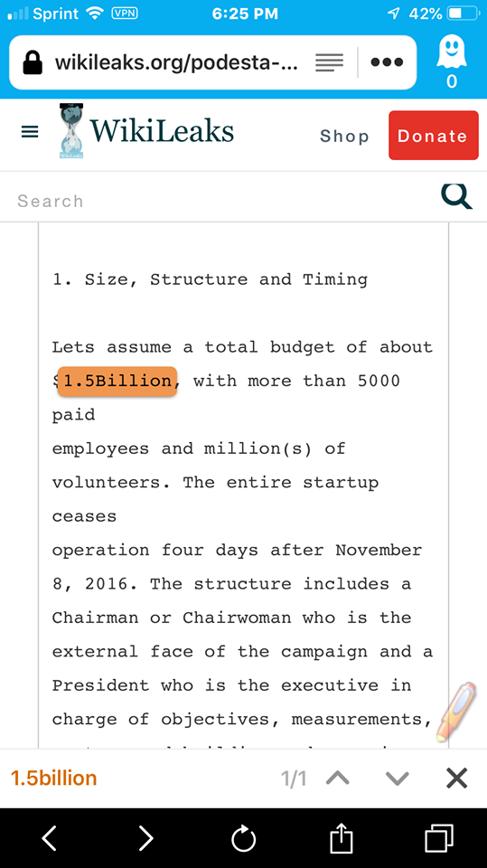This screenshot has height=868, width=487.
Task: Click the red Donate button
Action: pyautogui.click(x=434, y=136)
